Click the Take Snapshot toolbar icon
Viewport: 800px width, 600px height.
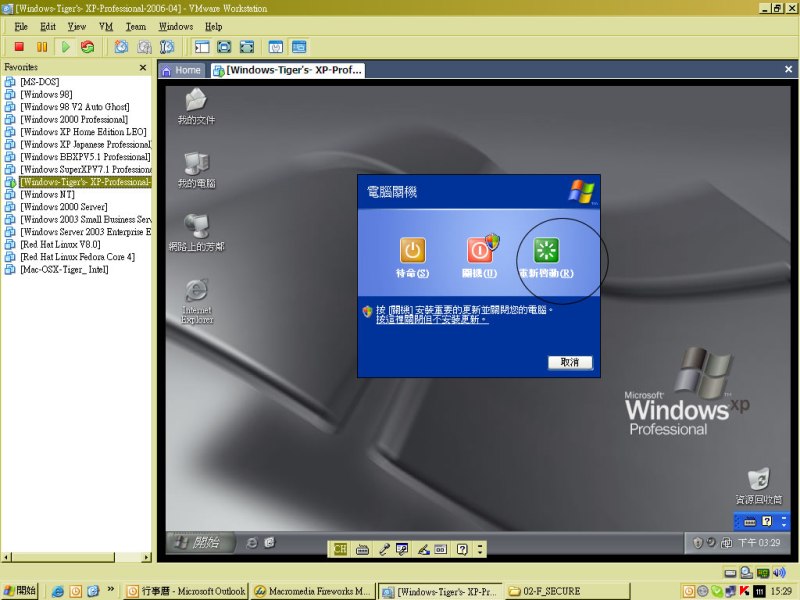point(121,47)
